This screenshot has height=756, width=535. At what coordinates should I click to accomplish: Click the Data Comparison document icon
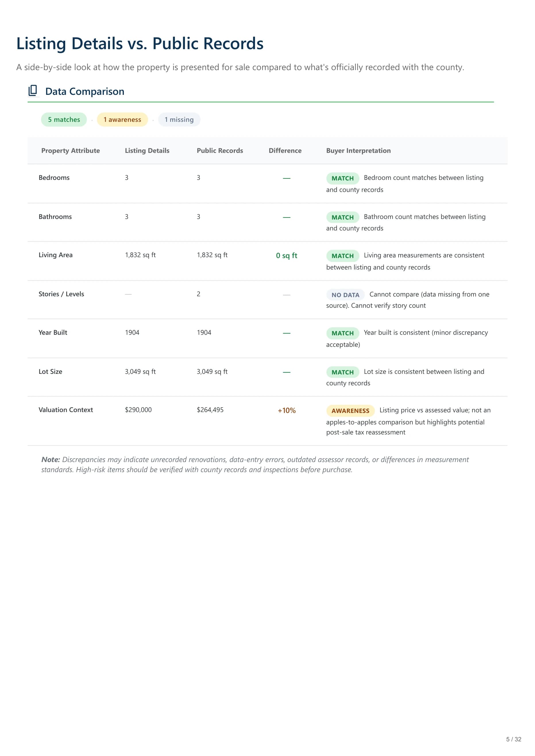click(33, 91)
